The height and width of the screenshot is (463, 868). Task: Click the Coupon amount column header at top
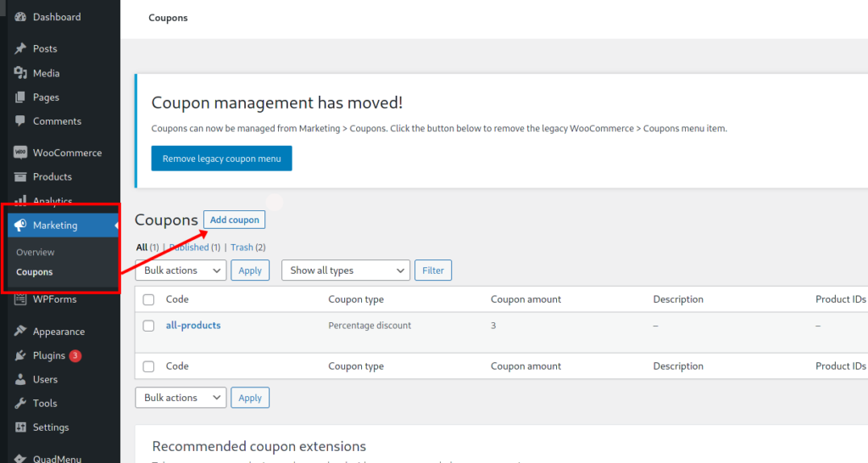[526, 299]
